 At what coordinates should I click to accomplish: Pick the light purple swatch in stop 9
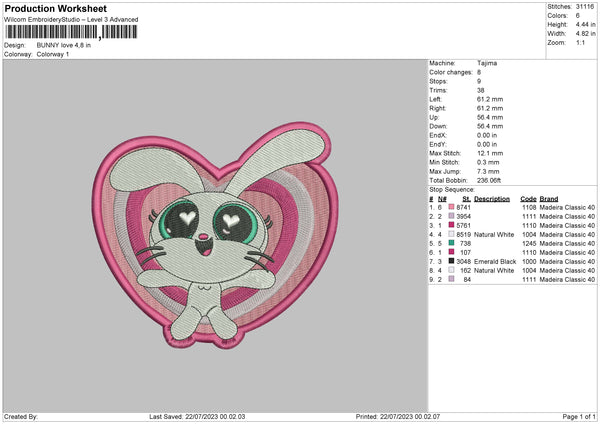(x=452, y=279)
